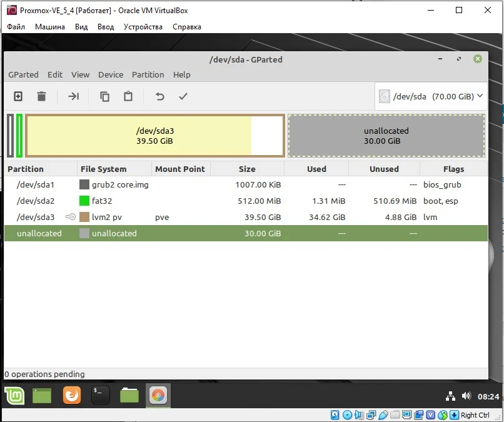Sort by the Unused column header
The image size is (504, 422).
pos(384,169)
